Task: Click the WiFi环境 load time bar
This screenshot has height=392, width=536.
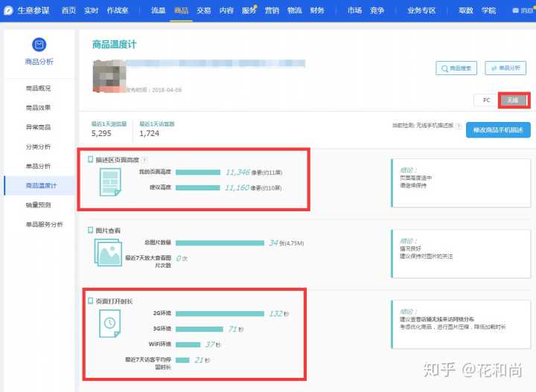Action: (188, 344)
